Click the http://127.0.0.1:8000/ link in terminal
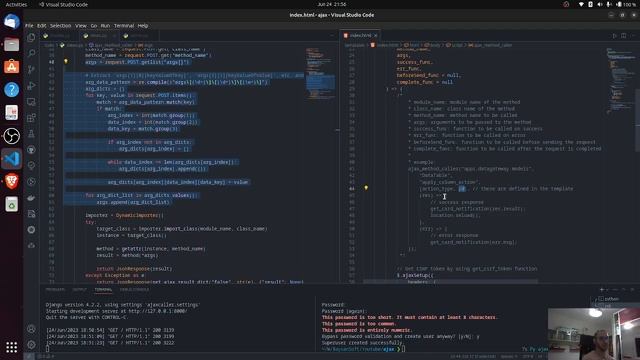The image size is (640, 360). (x=158, y=311)
